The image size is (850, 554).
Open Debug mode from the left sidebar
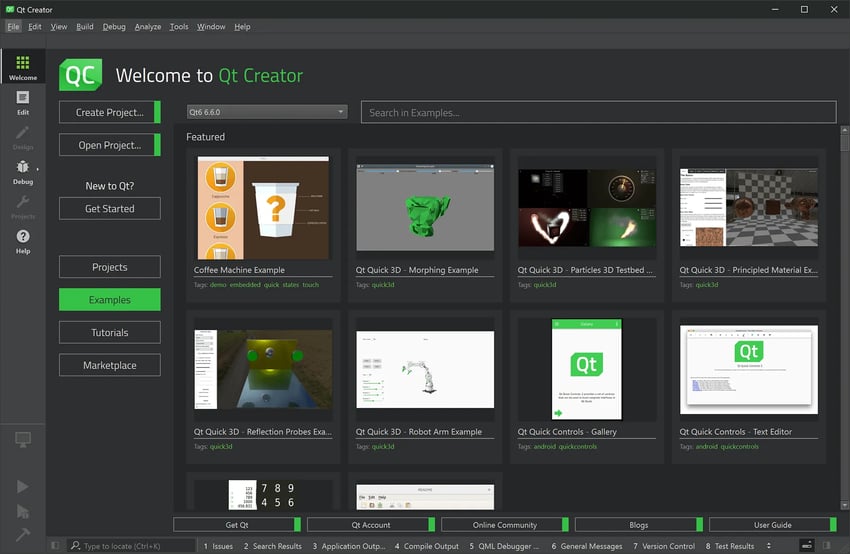tap(22, 172)
